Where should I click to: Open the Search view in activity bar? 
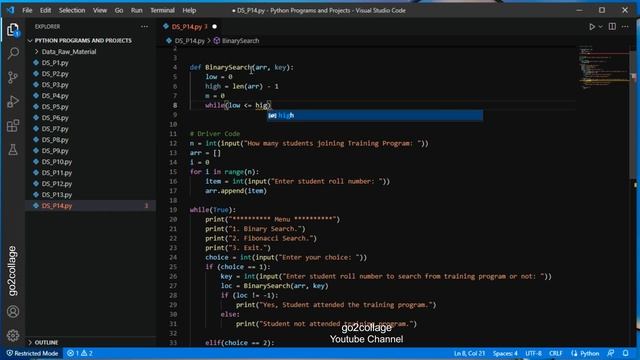13,53
